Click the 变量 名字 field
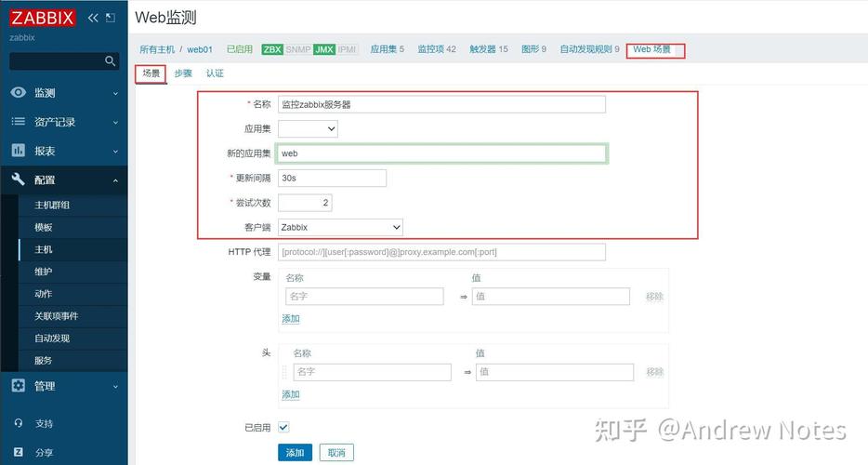868x465 pixels. coord(365,297)
